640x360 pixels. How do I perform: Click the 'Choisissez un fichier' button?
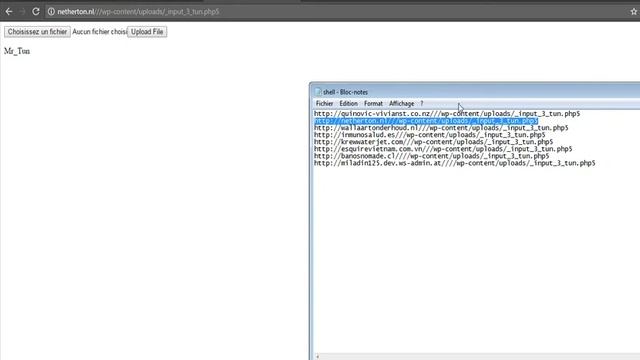click(37, 32)
